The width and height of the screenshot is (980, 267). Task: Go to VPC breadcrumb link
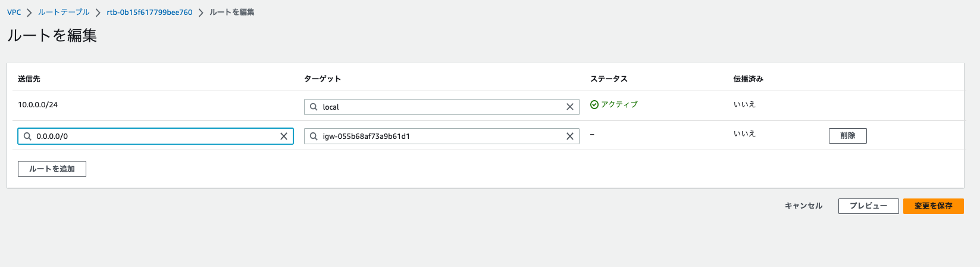[14, 13]
